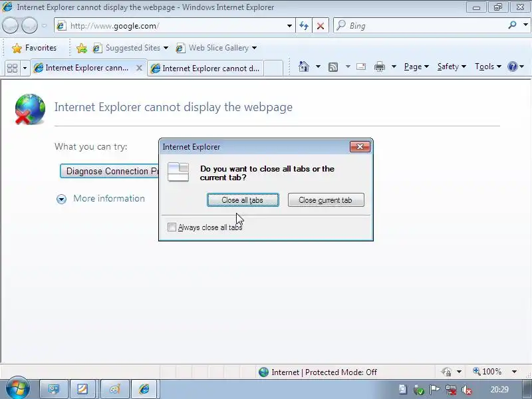Click the red Stop loading icon

320,26
